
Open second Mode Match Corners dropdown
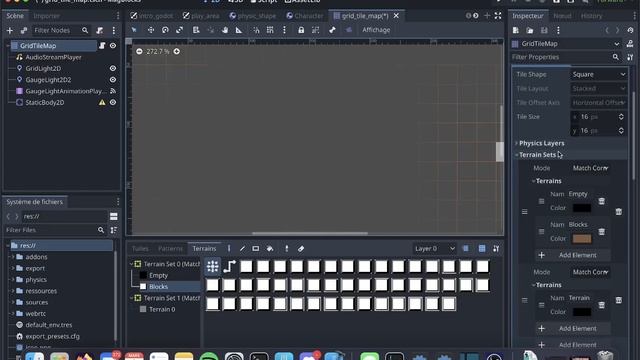[x=591, y=272]
